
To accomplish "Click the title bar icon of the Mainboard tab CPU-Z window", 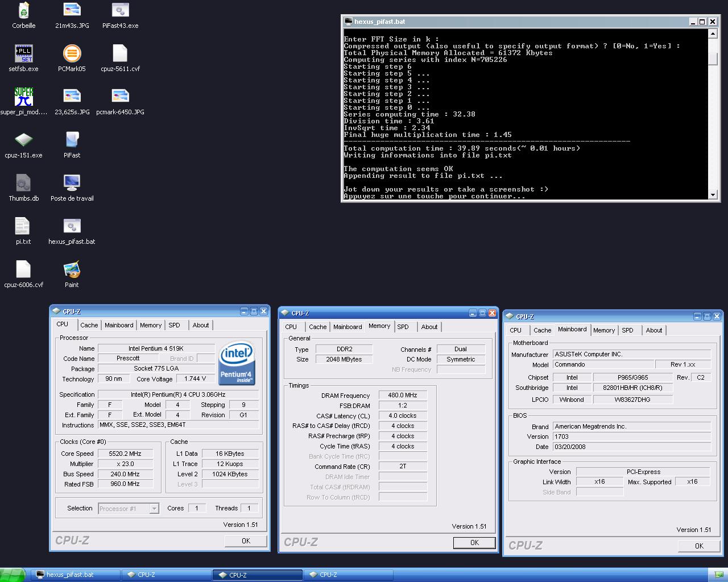I will click(509, 317).
